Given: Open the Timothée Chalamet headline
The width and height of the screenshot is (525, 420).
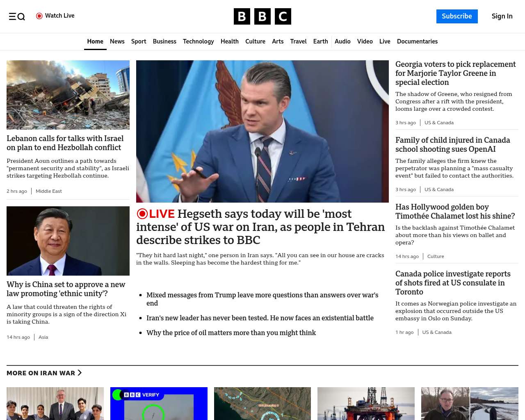Looking at the screenshot, I should tap(455, 211).
